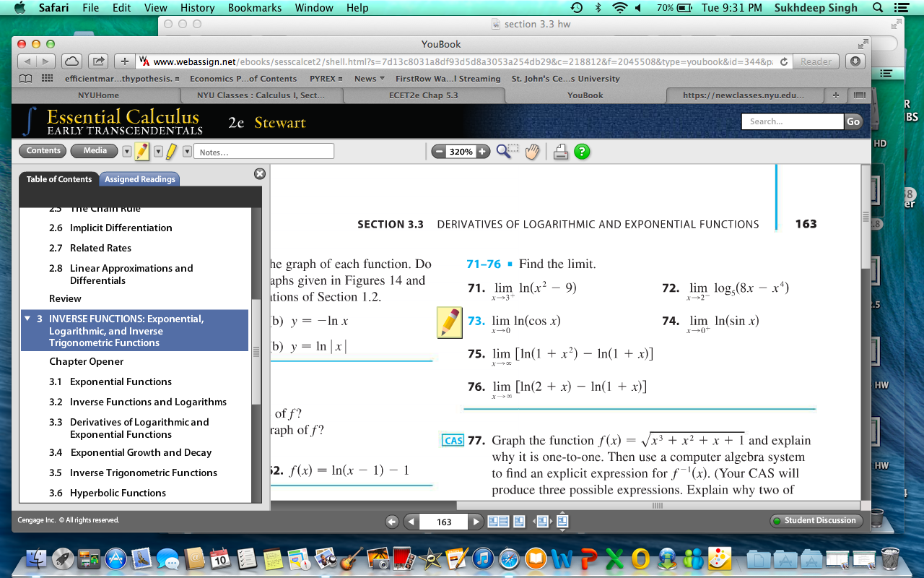Open the News bookmarks folder dropdown
The width and height of the screenshot is (924, 578).
pyautogui.click(x=369, y=79)
